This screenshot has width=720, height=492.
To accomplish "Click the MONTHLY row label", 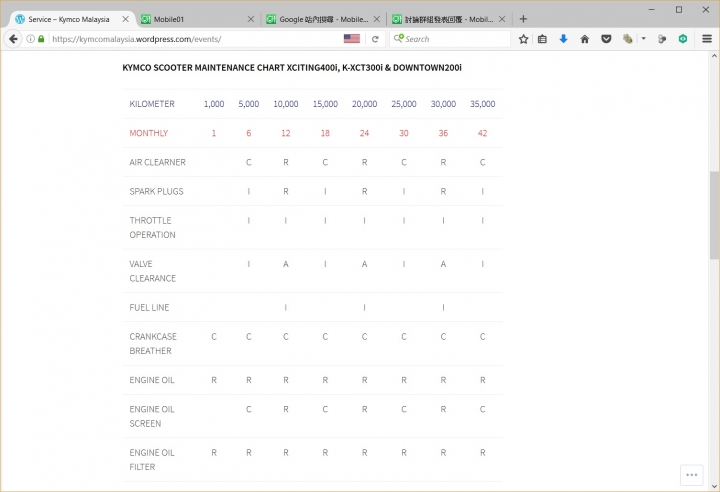I will [149, 133].
